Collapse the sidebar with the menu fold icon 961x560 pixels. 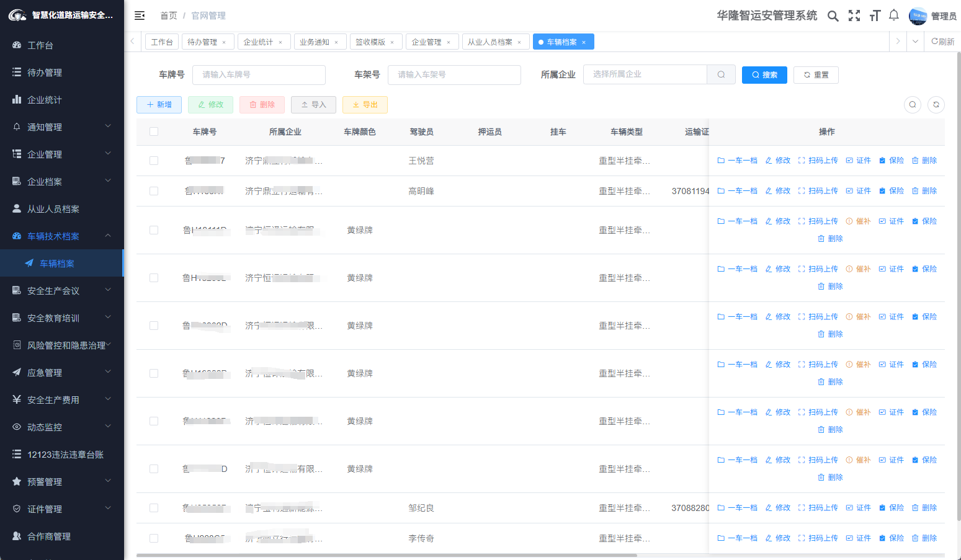(x=140, y=16)
